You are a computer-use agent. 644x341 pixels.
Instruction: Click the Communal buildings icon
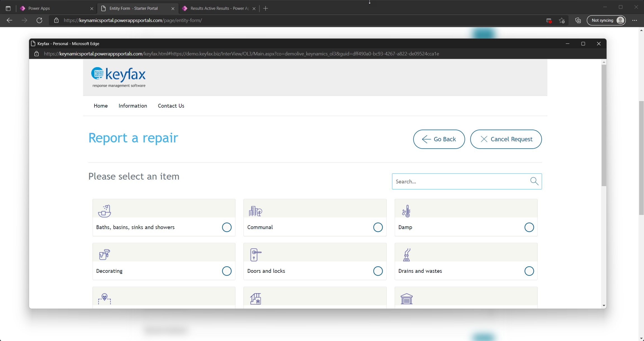(255, 211)
